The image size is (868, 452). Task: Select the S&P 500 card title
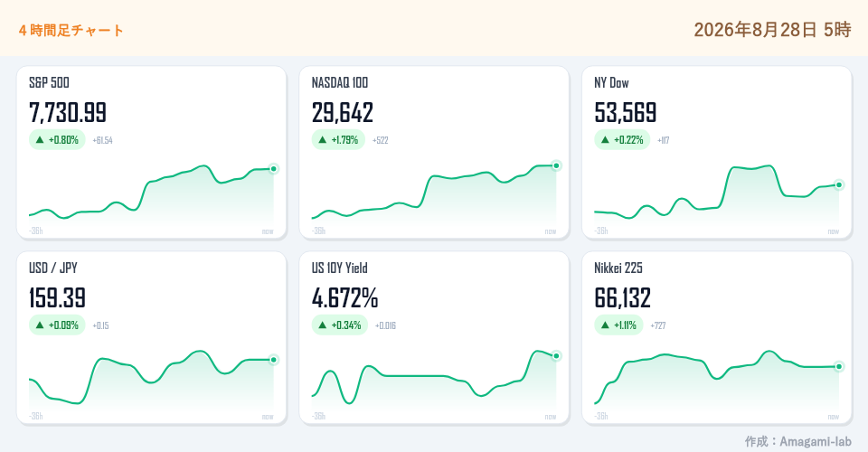coord(49,83)
